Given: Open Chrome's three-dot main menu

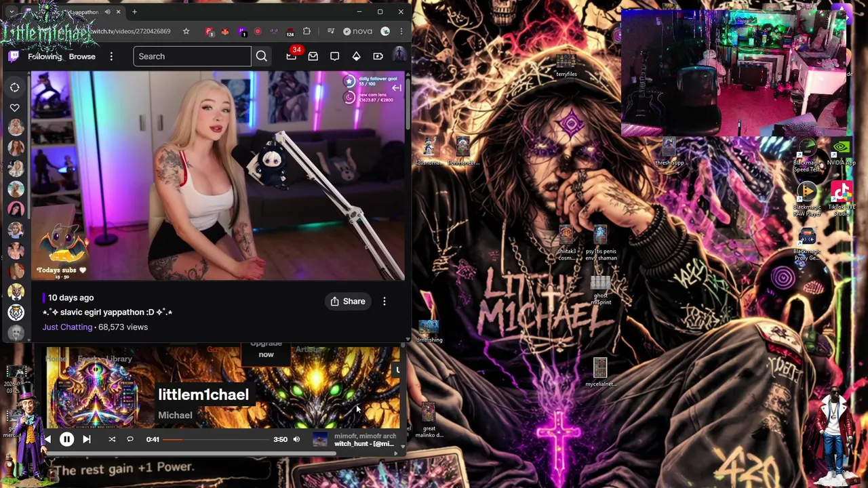Looking at the screenshot, I should [401, 31].
